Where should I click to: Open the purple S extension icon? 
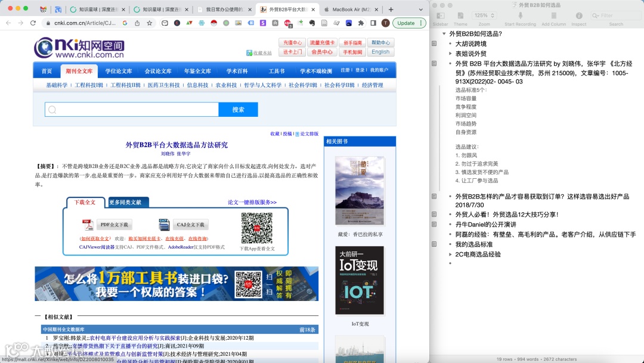263,23
